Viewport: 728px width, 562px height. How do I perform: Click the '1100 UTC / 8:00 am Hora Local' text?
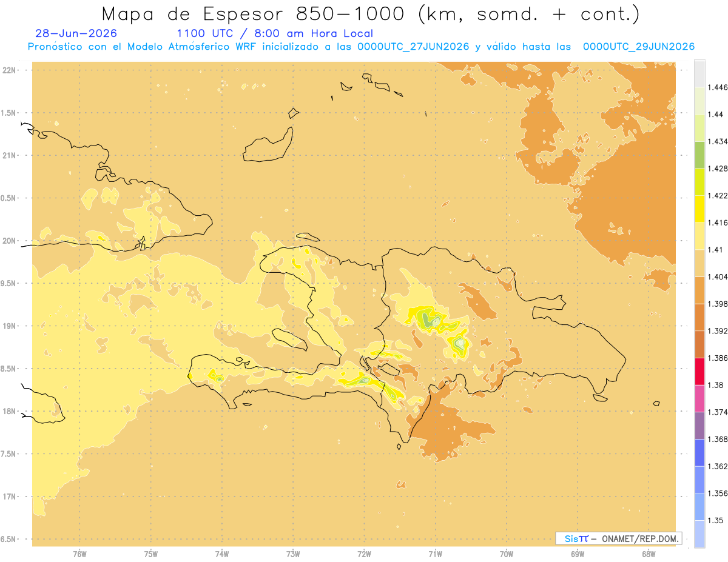[275, 34]
